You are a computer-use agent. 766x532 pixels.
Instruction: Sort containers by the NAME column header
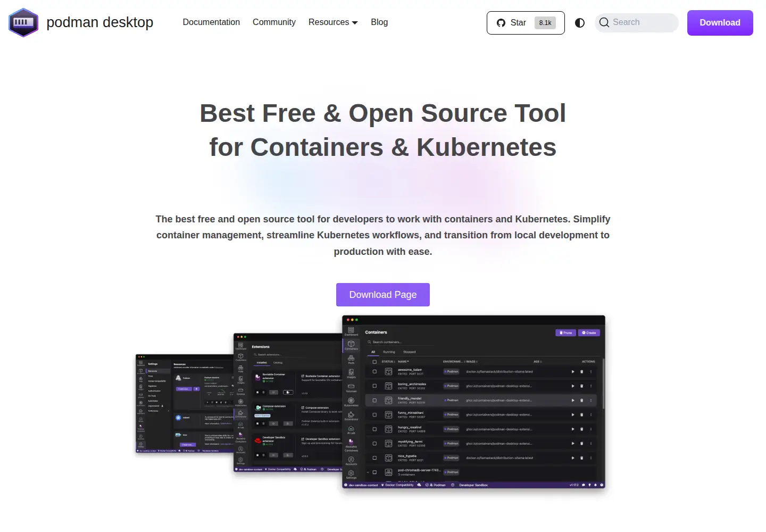403,362
